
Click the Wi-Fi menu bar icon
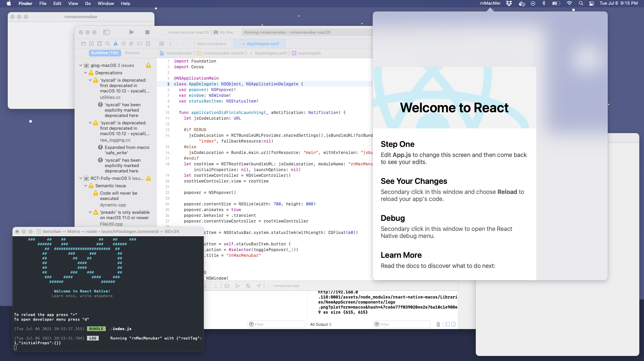coord(569,3)
